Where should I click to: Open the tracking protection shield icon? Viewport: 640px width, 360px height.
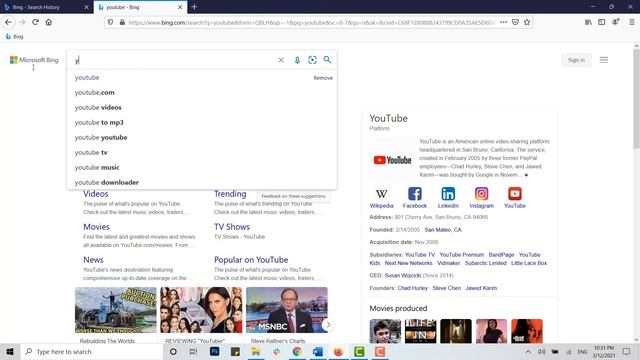tap(111, 22)
